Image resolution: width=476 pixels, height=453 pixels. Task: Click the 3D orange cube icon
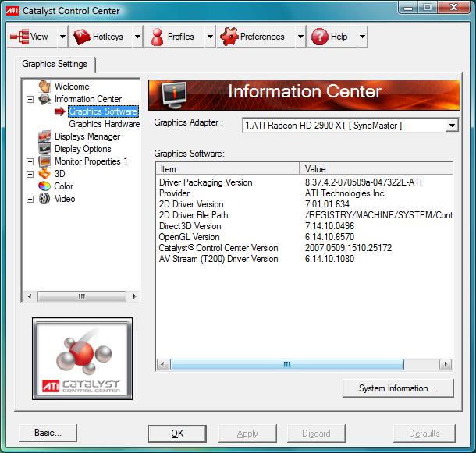(x=44, y=174)
